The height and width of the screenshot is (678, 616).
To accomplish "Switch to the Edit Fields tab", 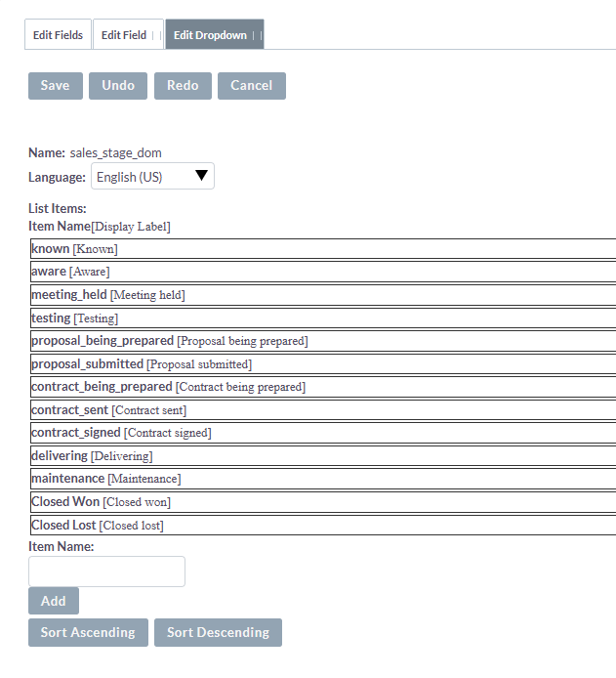I will pos(58,35).
